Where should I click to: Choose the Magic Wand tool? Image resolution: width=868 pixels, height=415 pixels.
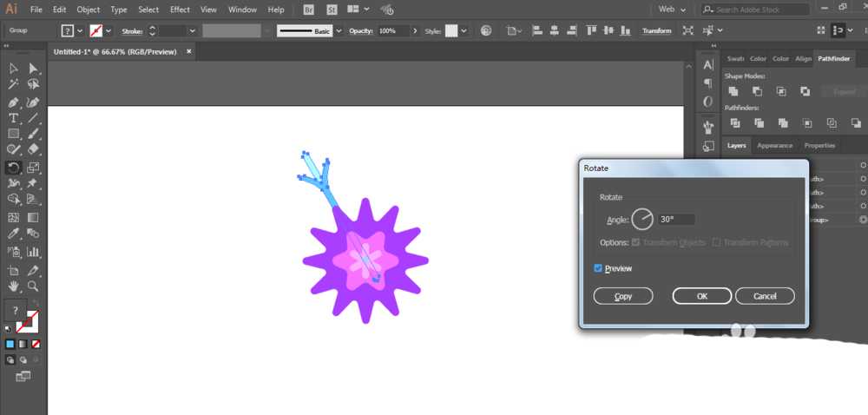point(14,84)
